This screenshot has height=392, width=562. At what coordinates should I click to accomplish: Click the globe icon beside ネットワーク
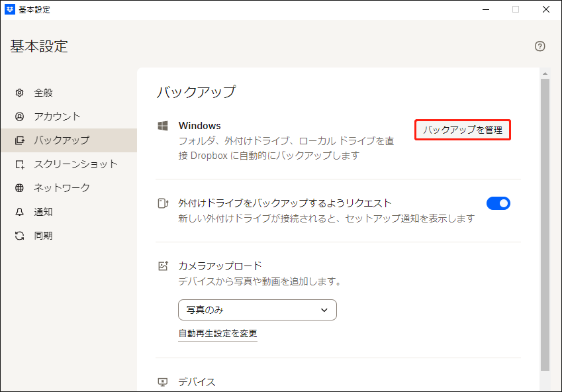(x=19, y=188)
